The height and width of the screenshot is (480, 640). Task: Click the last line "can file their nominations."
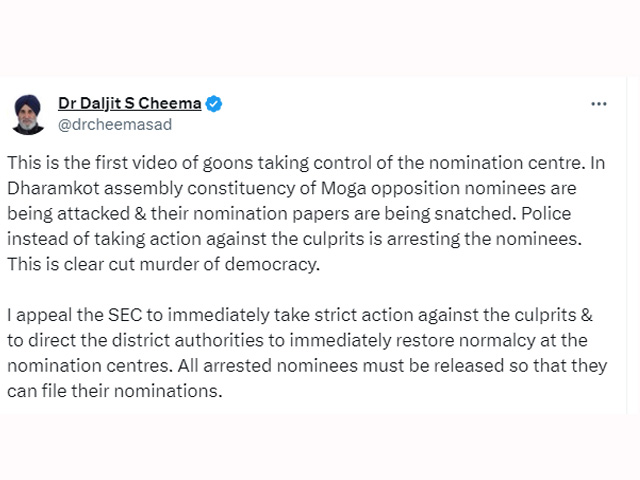click(x=115, y=391)
